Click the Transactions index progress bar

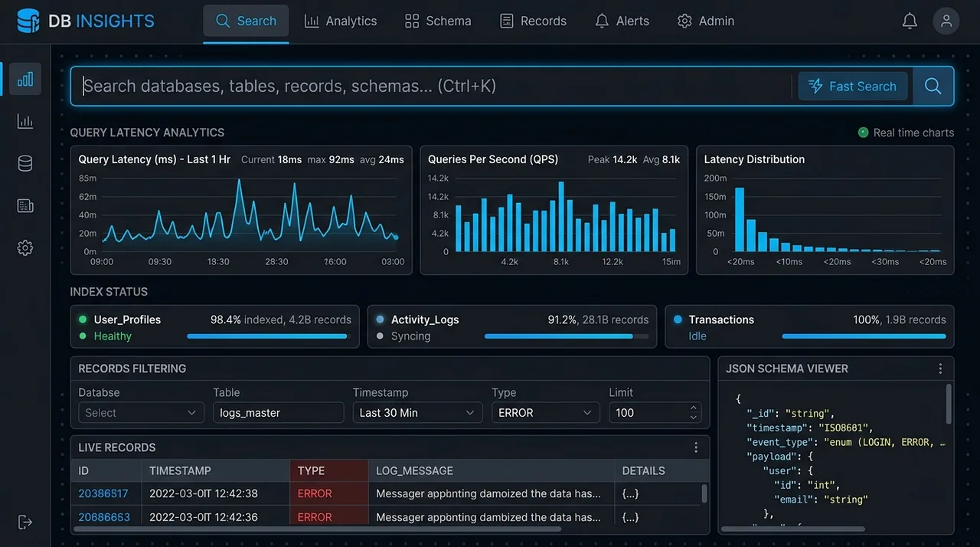click(x=864, y=336)
